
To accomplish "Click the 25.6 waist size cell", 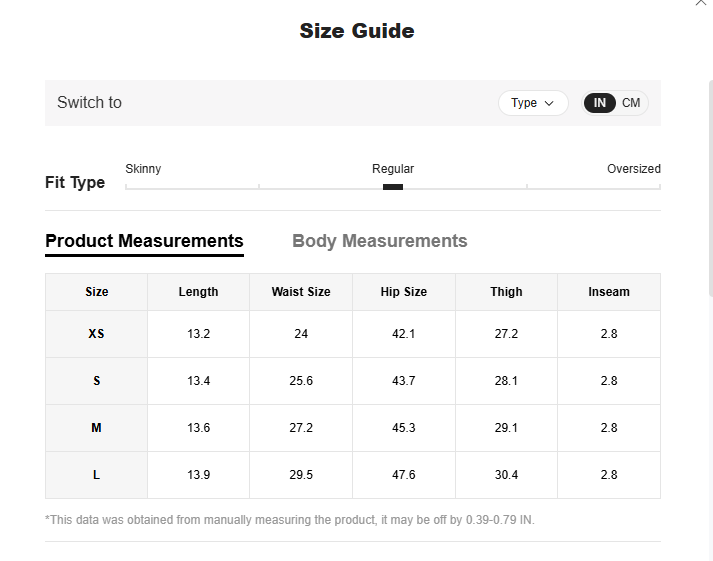I will click(301, 381).
